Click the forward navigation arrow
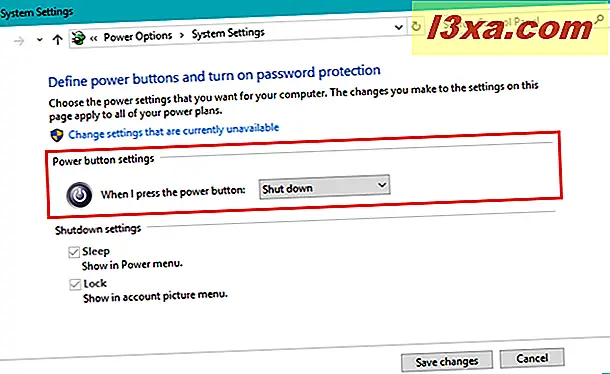 19,40
